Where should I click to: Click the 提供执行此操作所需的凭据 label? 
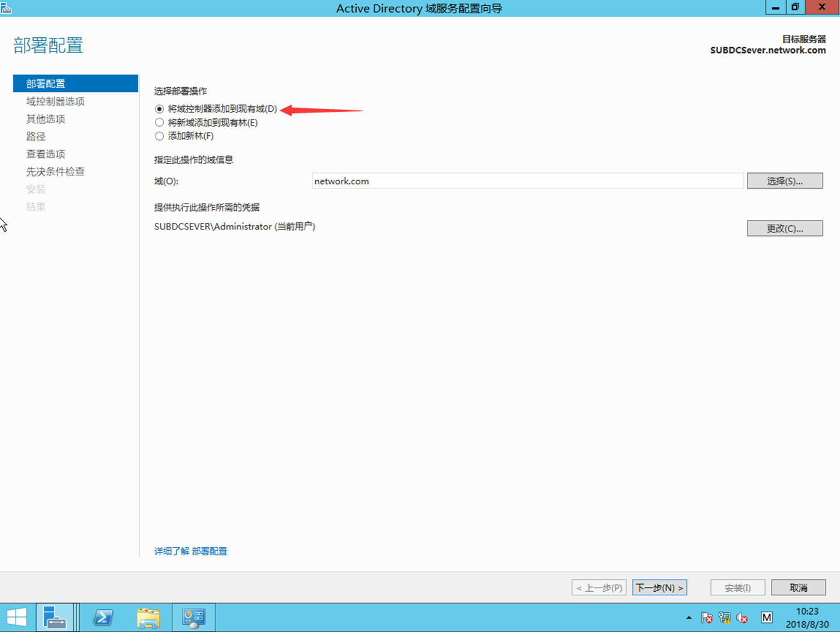pos(207,207)
